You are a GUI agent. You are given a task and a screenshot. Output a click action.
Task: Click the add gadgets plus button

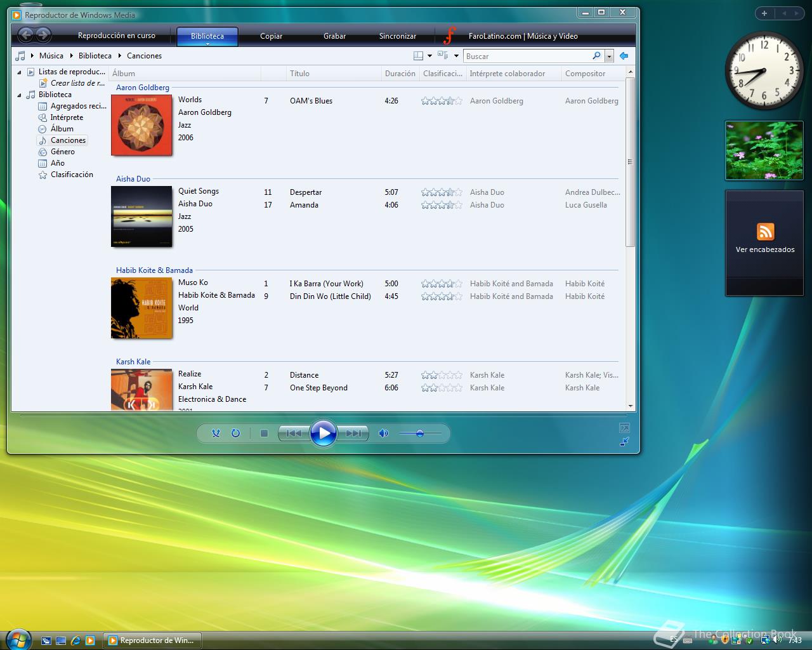(x=764, y=13)
